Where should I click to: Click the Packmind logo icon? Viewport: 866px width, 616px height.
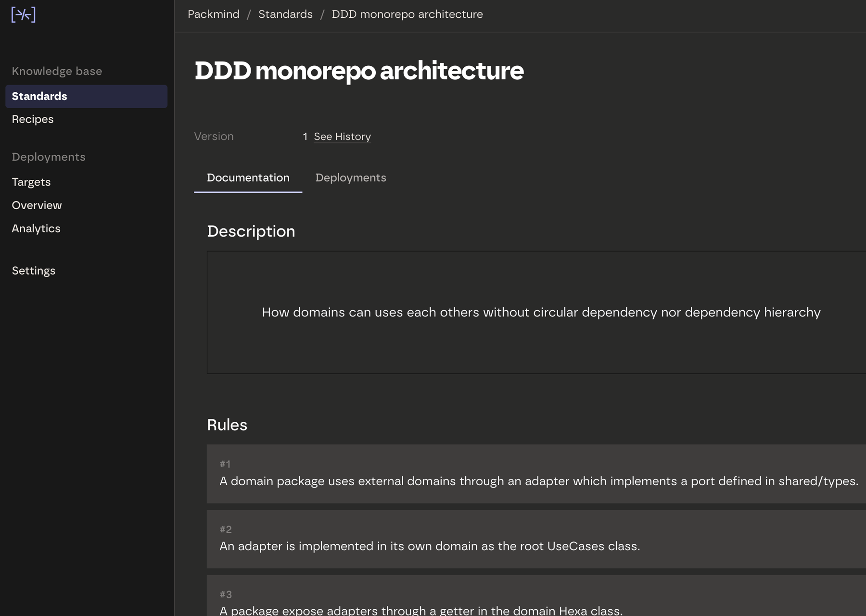(24, 15)
